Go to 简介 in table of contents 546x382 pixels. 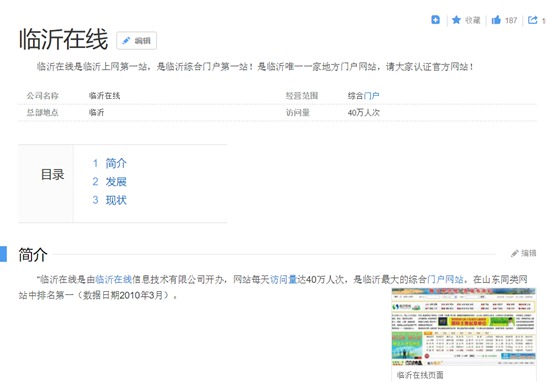(x=116, y=163)
